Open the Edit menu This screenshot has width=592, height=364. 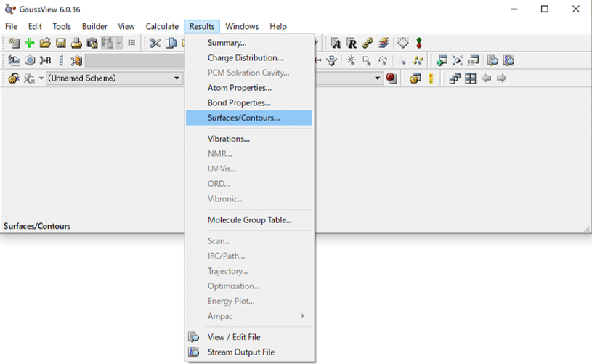[x=35, y=26]
